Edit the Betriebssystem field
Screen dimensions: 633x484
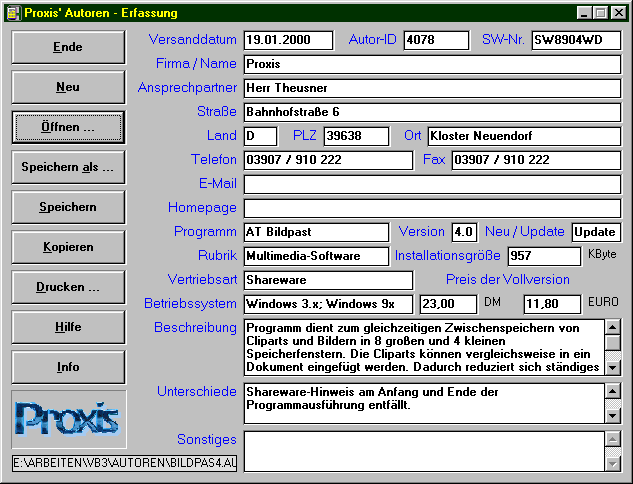[x=328, y=304]
